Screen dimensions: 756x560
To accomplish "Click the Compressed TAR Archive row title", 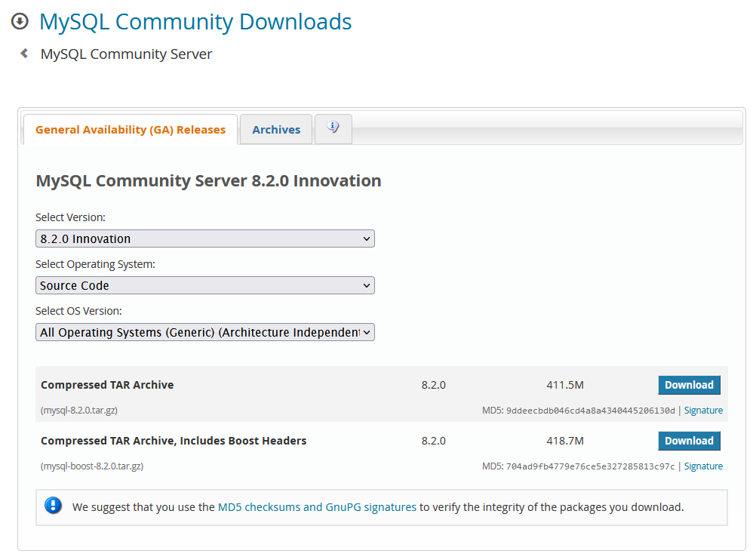I will [x=107, y=385].
